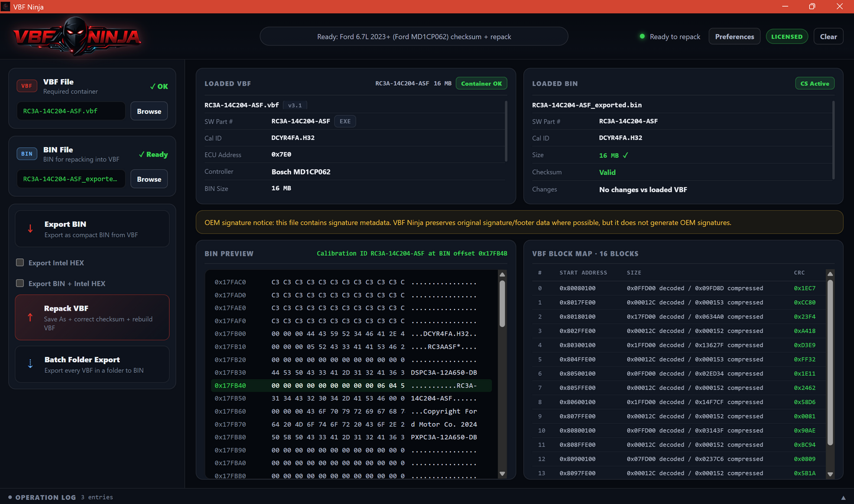Click the EXE tag beside SW Part number
This screenshot has height=504, width=854.
345,121
